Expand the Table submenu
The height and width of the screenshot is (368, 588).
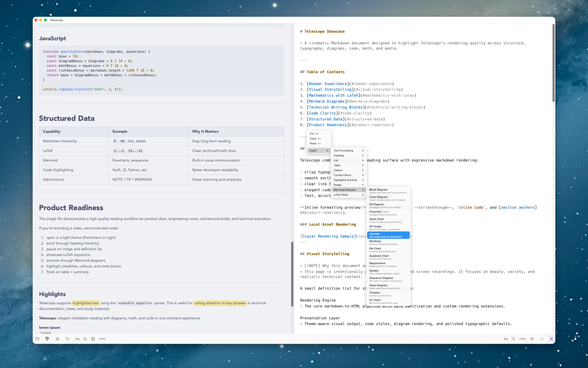pos(349,165)
